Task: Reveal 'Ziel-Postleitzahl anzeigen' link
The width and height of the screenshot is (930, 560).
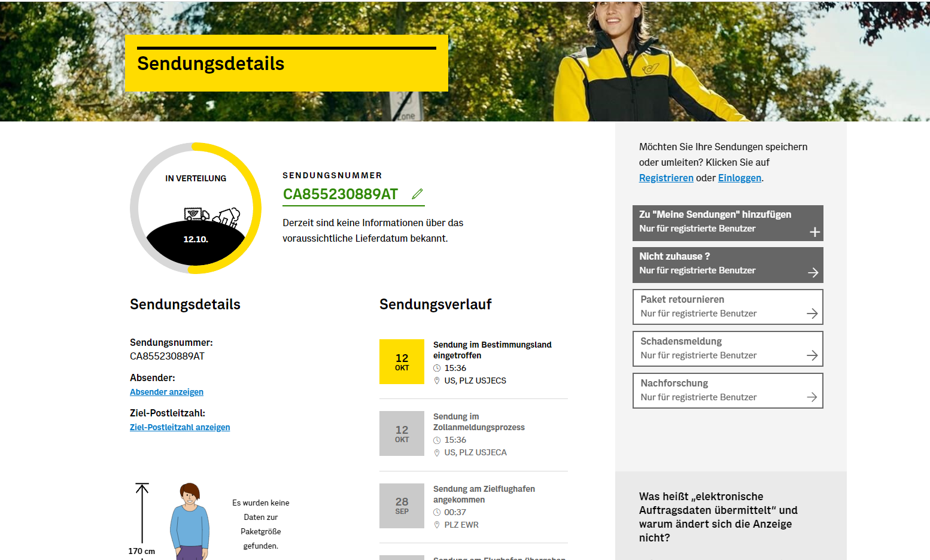Action: point(180,428)
